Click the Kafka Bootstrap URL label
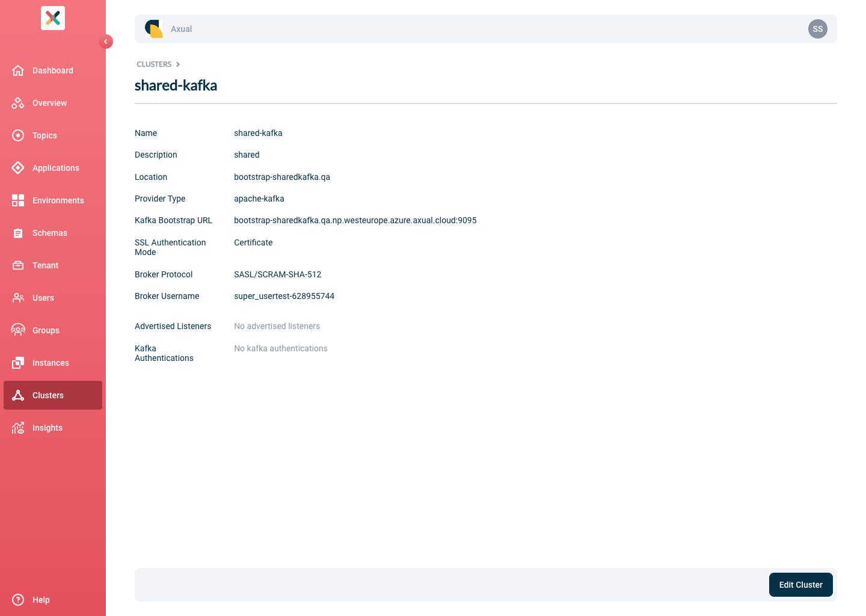The image size is (866, 616). click(x=173, y=220)
